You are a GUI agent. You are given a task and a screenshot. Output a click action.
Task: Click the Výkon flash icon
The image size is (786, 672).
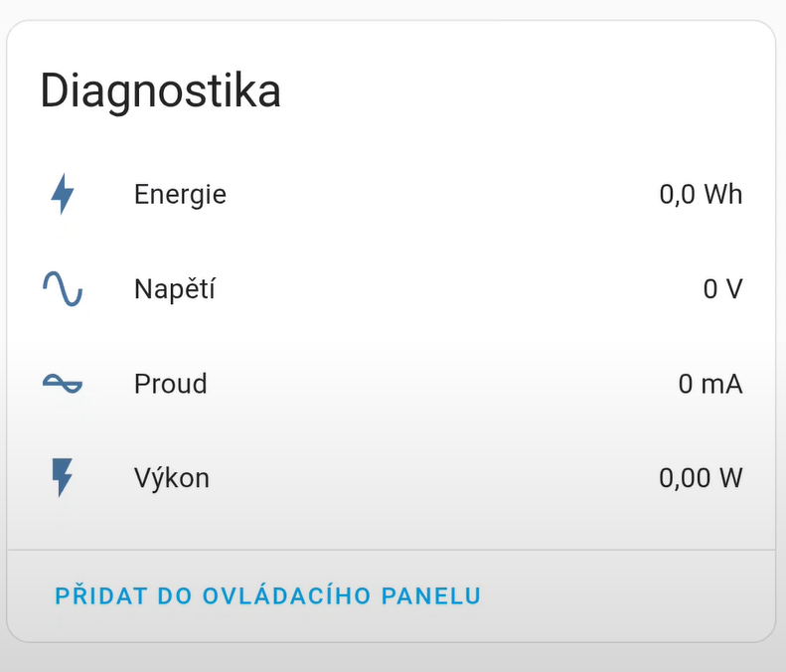63,478
